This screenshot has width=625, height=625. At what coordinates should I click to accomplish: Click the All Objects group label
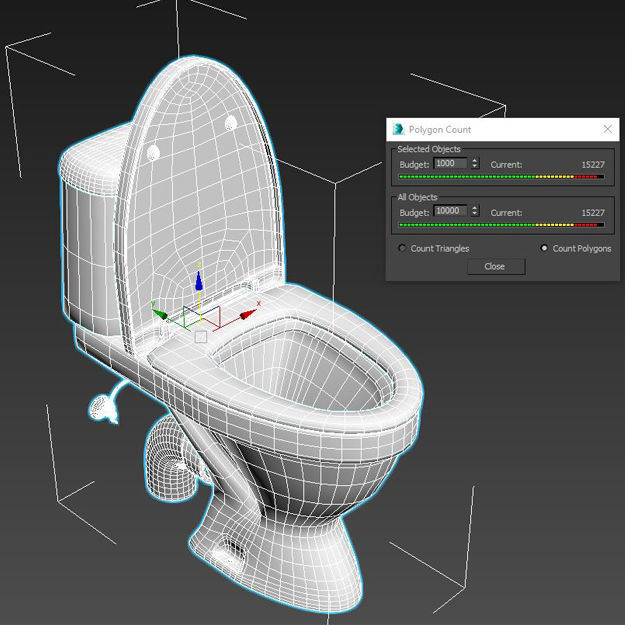tap(417, 197)
